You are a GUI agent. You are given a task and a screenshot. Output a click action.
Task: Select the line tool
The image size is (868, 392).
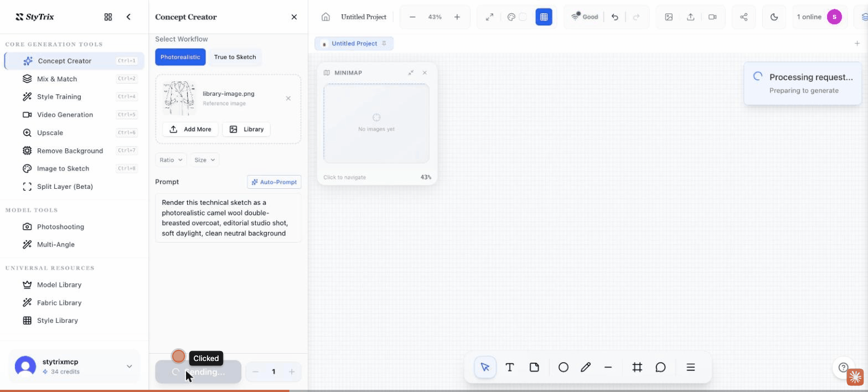point(608,367)
